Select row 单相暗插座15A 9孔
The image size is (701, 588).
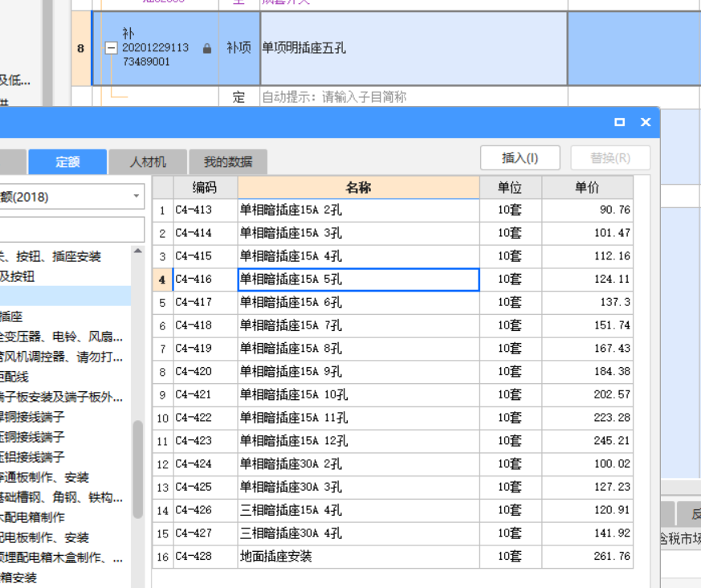click(359, 372)
